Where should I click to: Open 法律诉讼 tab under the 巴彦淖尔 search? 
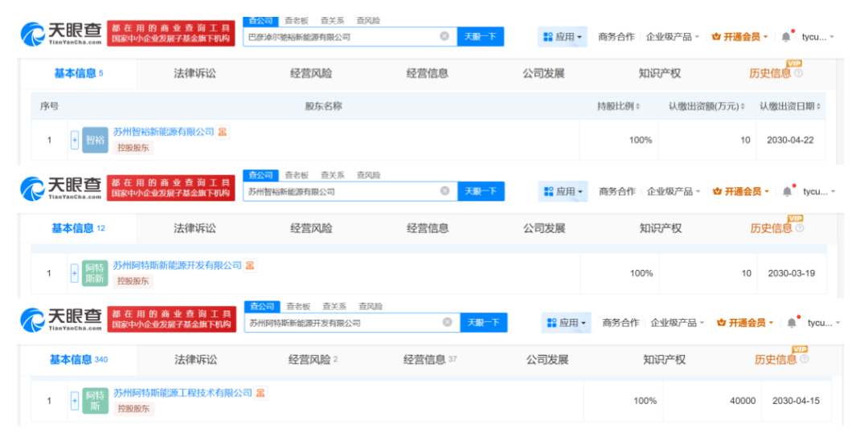click(x=194, y=73)
